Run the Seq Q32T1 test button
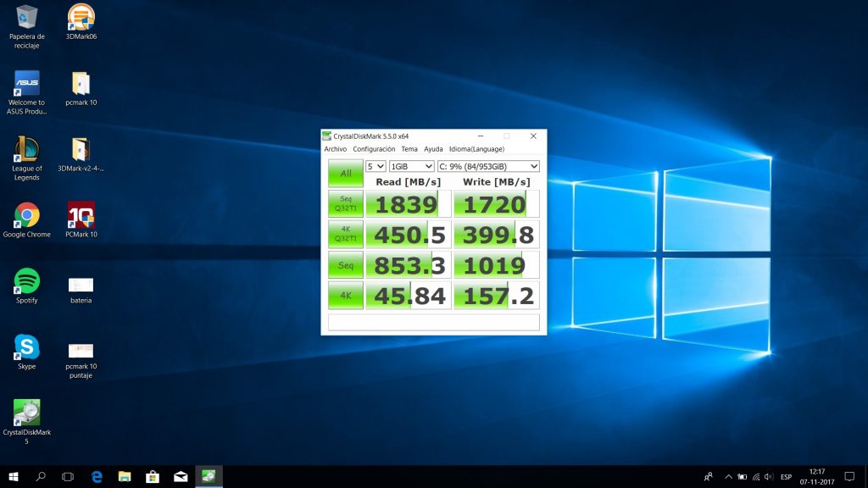This screenshot has height=488, width=868. (x=345, y=204)
